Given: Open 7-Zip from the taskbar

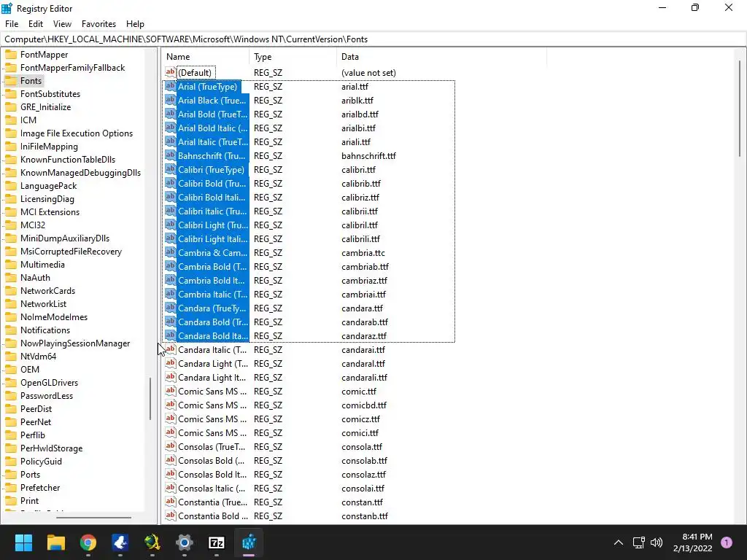Looking at the screenshot, I should [x=217, y=542].
